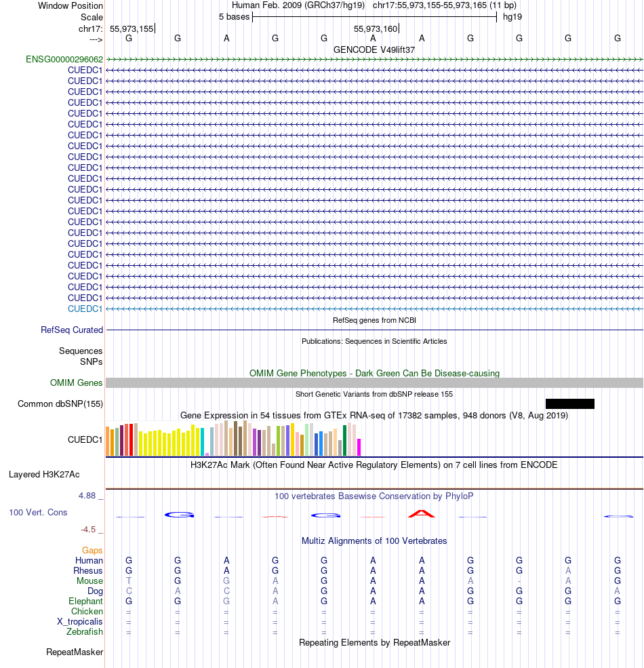The image size is (644, 668).
Task: Click the GENCODE V49lift37 track title
Action: coord(374,50)
